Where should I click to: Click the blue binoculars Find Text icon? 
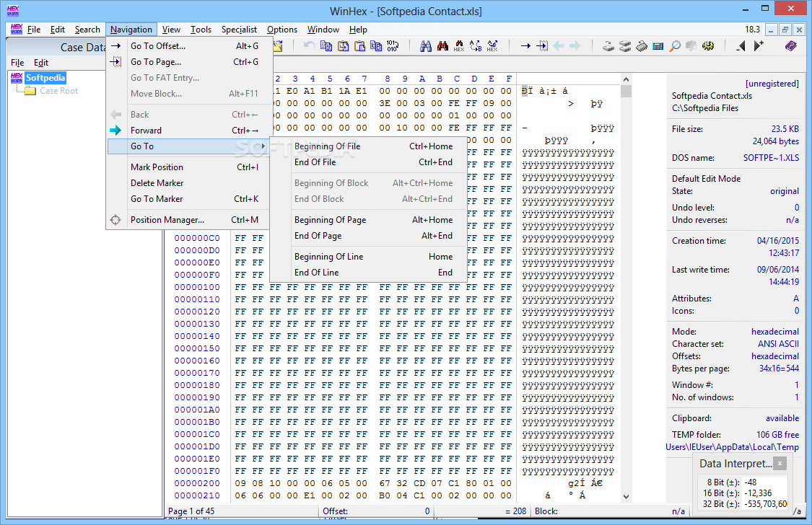tap(426, 46)
